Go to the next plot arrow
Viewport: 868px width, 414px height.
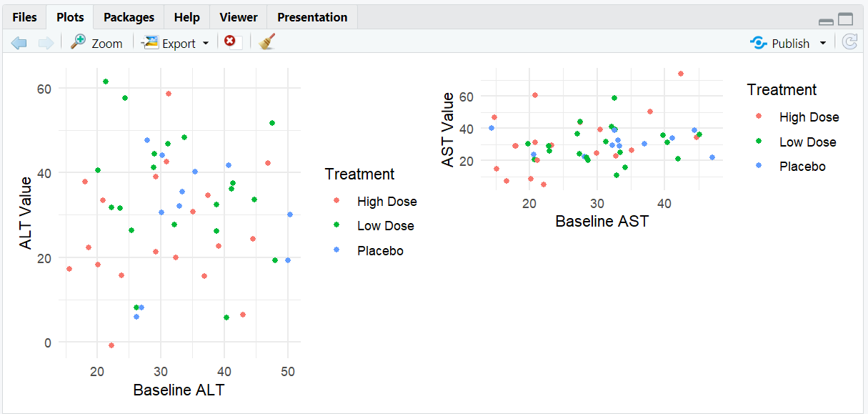pyautogui.click(x=46, y=43)
